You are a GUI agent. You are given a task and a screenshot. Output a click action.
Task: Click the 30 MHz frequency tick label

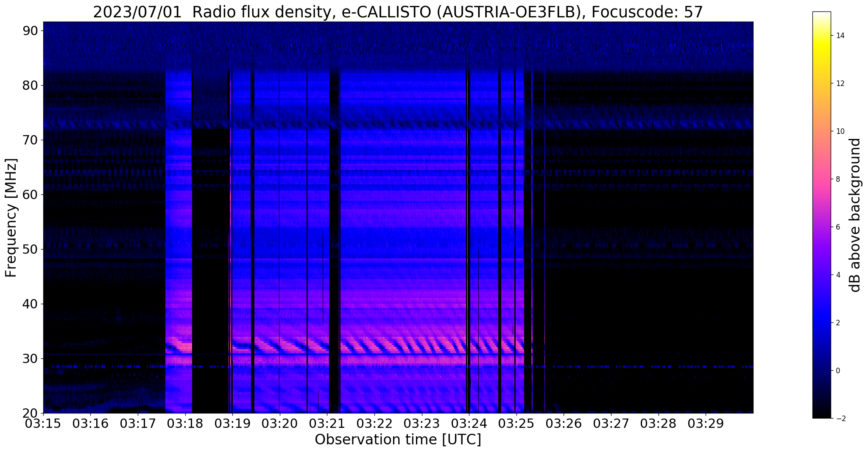point(30,358)
